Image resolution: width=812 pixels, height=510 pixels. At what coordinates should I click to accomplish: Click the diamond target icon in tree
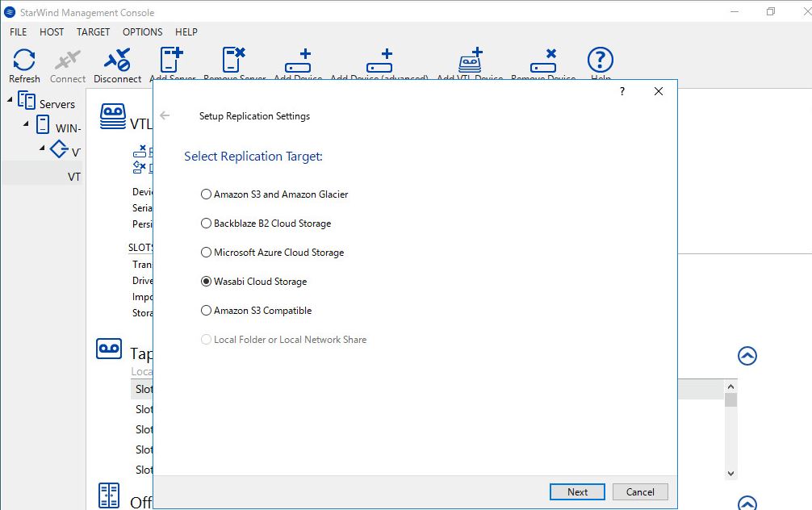coord(59,149)
